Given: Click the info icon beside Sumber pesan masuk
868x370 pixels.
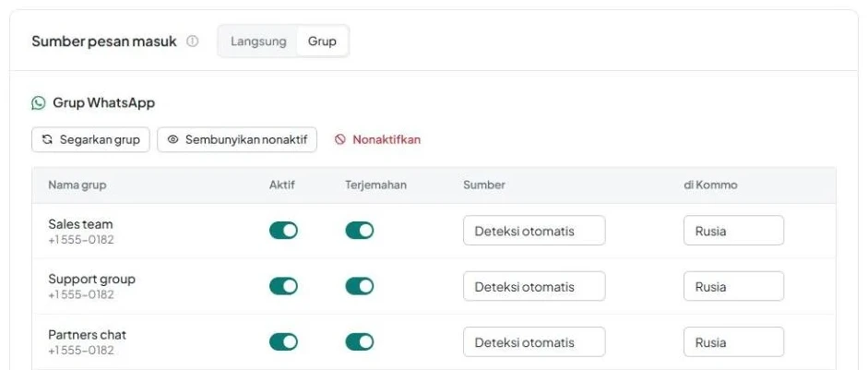Looking at the screenshot, I should (192, 42).
